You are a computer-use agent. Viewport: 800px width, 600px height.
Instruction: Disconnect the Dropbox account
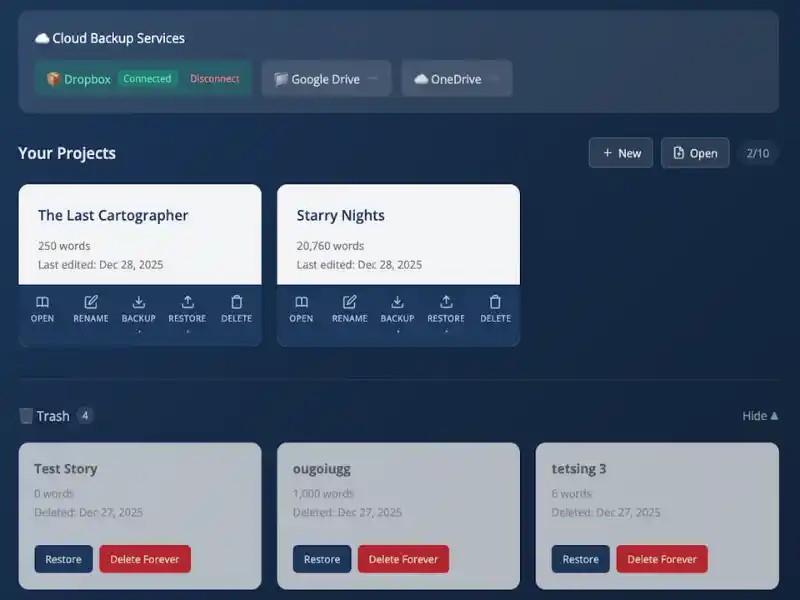point(215,78)
